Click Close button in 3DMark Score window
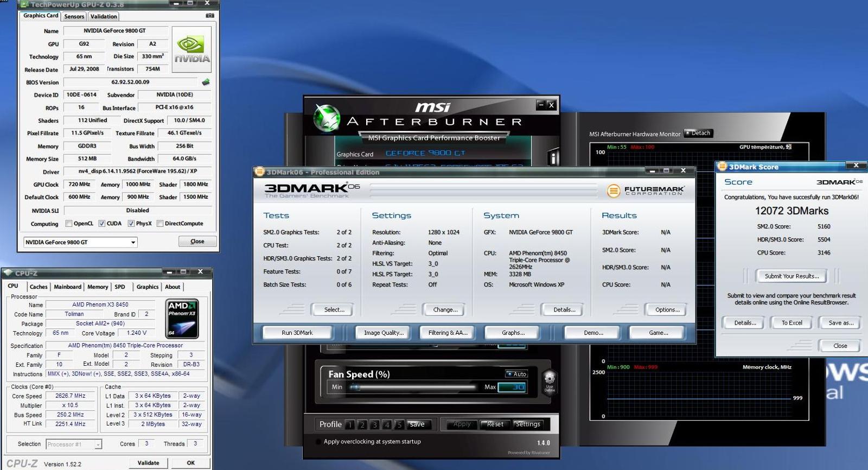 click(x=840, y=346)
